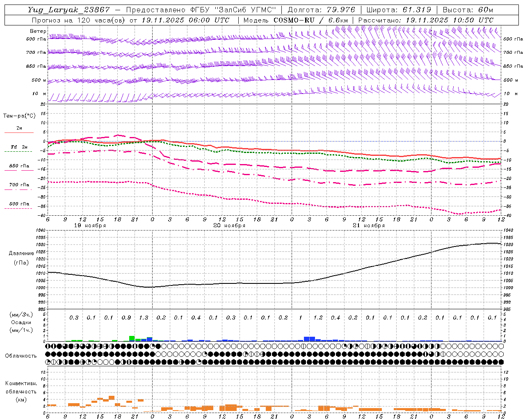
Task: Click the 'Тем-ра(°C)' temperature label
Action: (x=19, y=116)
